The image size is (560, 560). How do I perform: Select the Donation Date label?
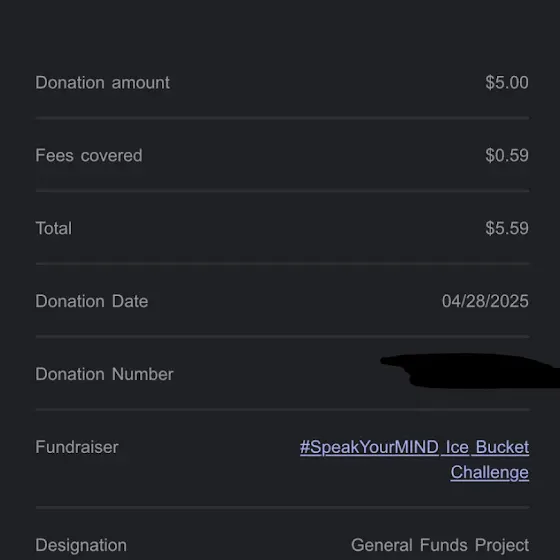[x=91, y=301]
